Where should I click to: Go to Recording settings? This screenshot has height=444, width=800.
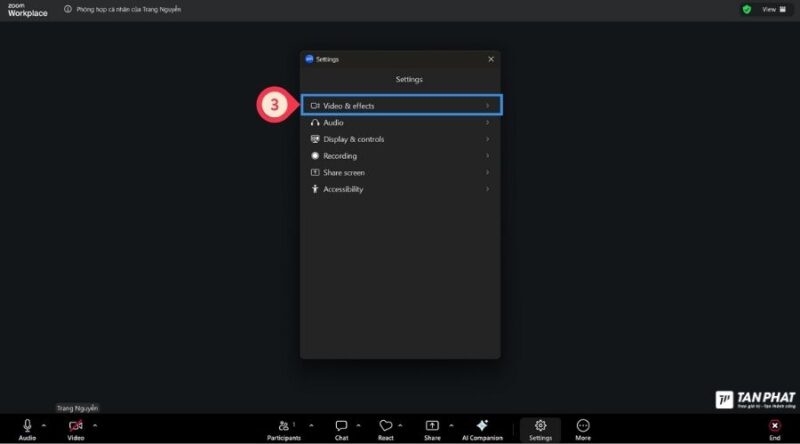pos(400,156)
